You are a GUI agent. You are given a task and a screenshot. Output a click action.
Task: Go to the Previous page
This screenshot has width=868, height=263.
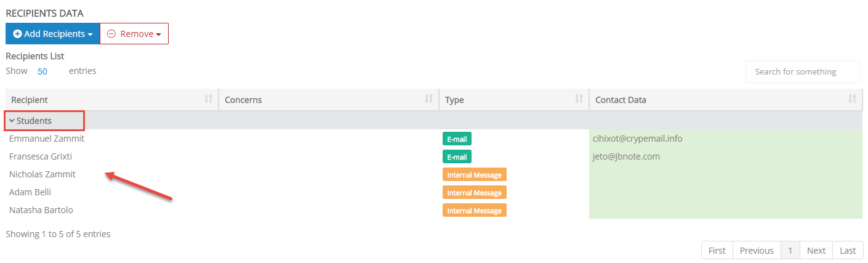pos(757,250)
